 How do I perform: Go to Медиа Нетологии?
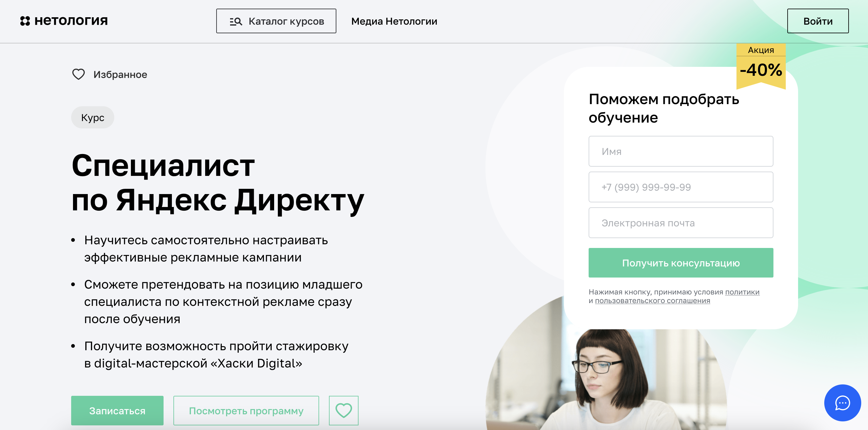[394, 21]
